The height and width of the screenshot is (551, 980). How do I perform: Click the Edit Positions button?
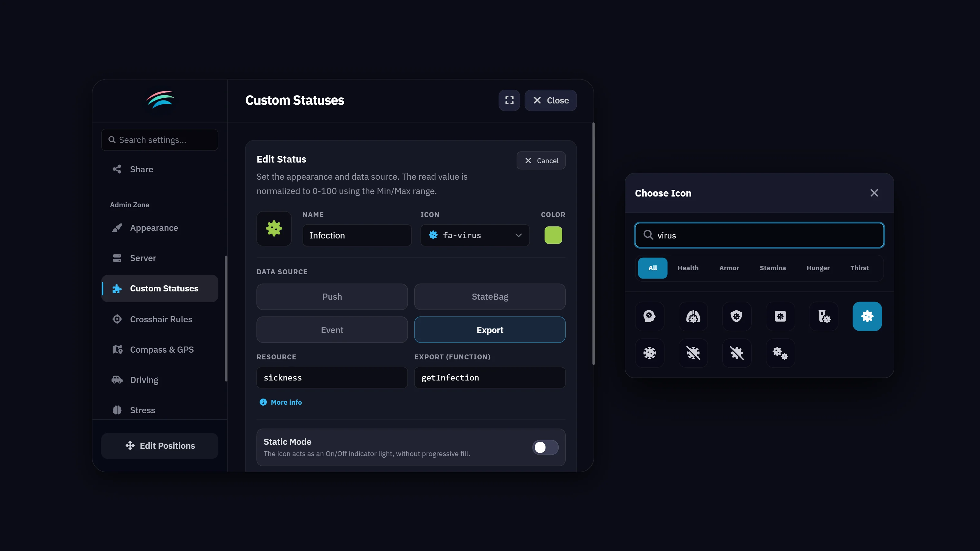click(160, 446)
